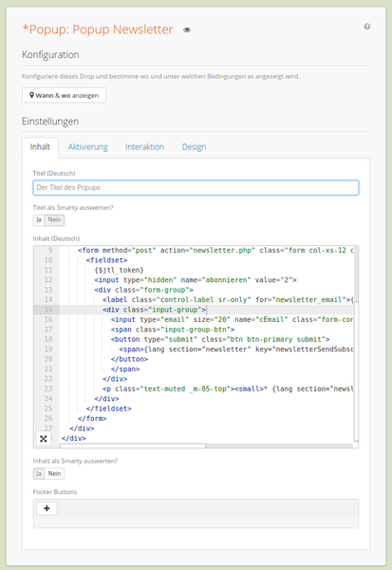Click the '</span>' line 21 in the editor
The image size is (392, 570).
coord(125,369)
